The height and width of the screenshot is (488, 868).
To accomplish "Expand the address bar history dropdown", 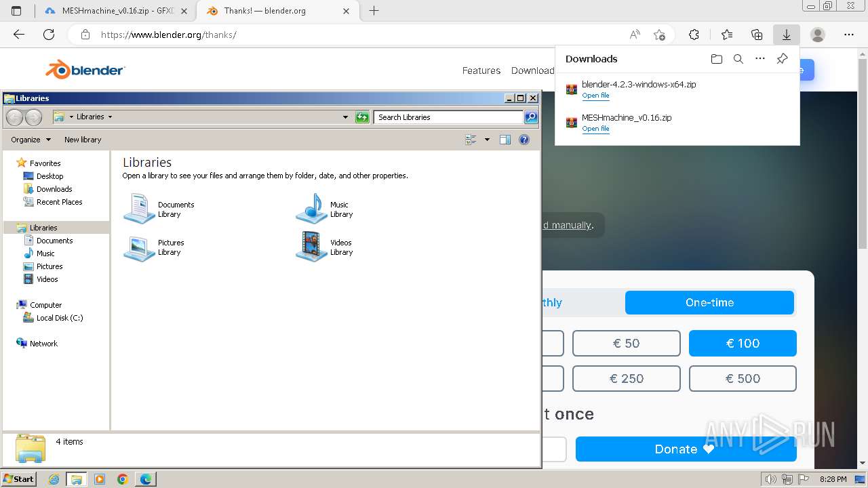I will click(345, 117).
